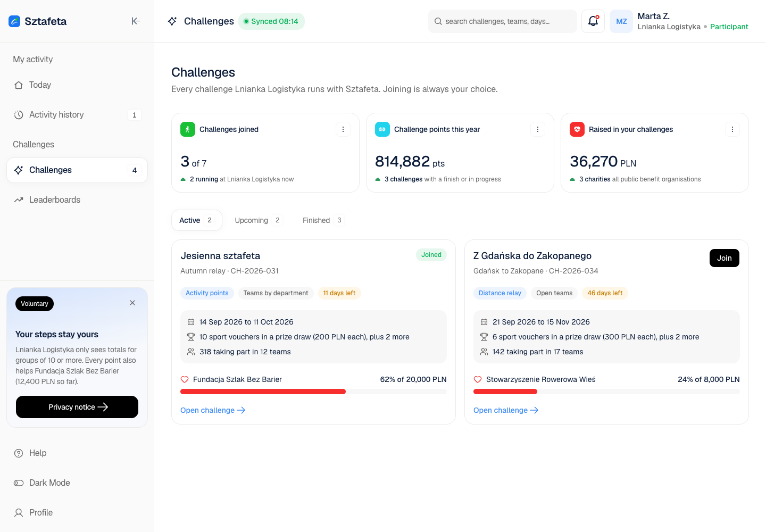
Task: Click the red Raised in challenges heart icon
Action: coord(577,129)
